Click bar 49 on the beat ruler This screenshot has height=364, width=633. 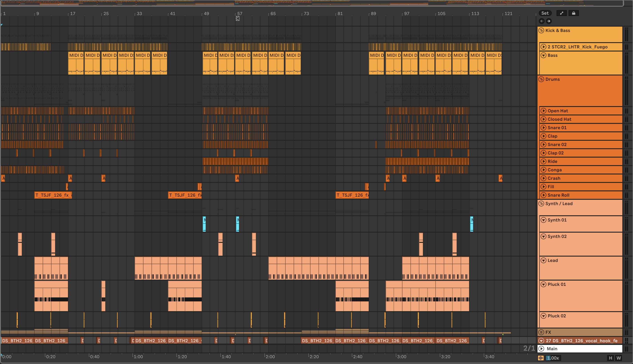click(x=206, y=14)
